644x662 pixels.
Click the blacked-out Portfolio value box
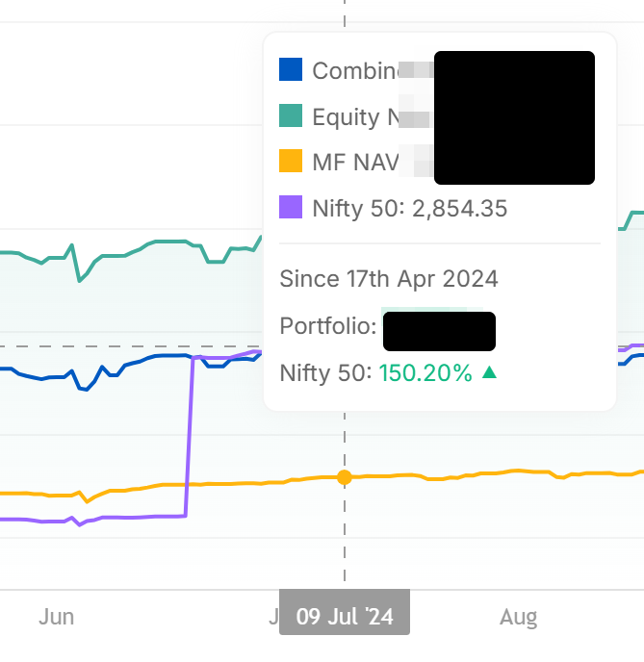[x=439, y=331]
